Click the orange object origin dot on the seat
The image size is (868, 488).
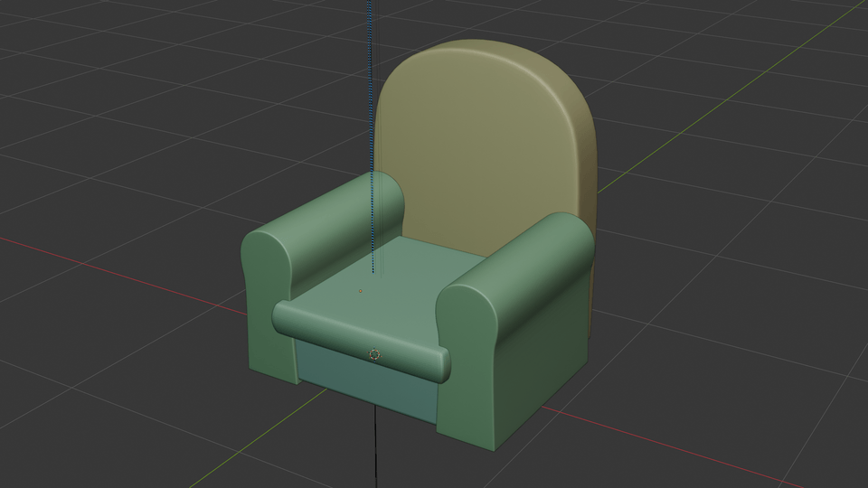point(361,291)
